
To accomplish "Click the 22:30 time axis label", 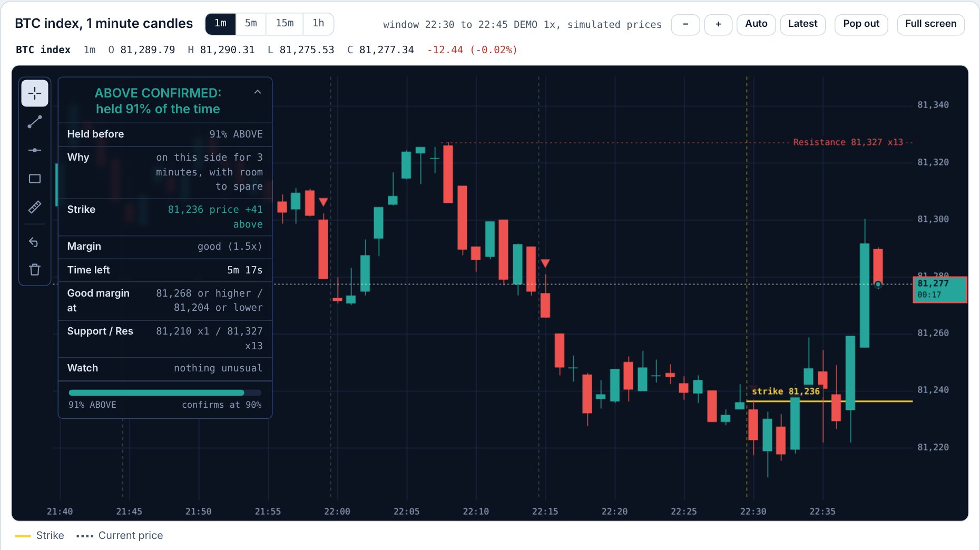I will click(753, 512).
